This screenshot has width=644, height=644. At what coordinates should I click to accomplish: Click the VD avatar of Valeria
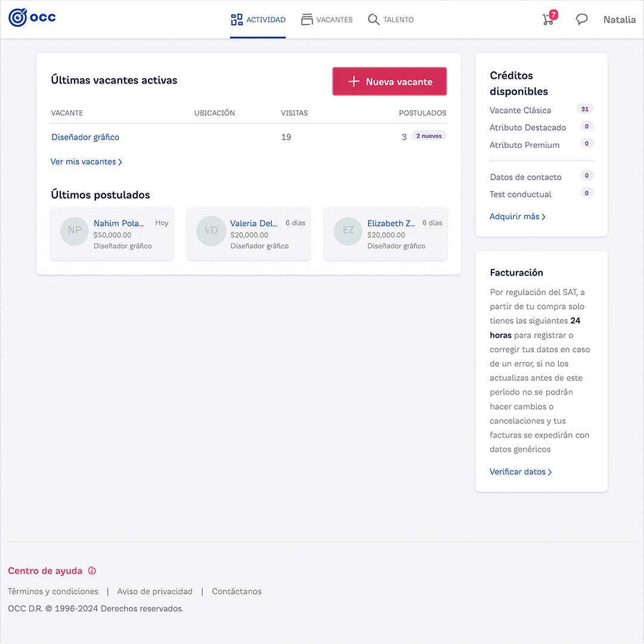click(x=211, y=231)
